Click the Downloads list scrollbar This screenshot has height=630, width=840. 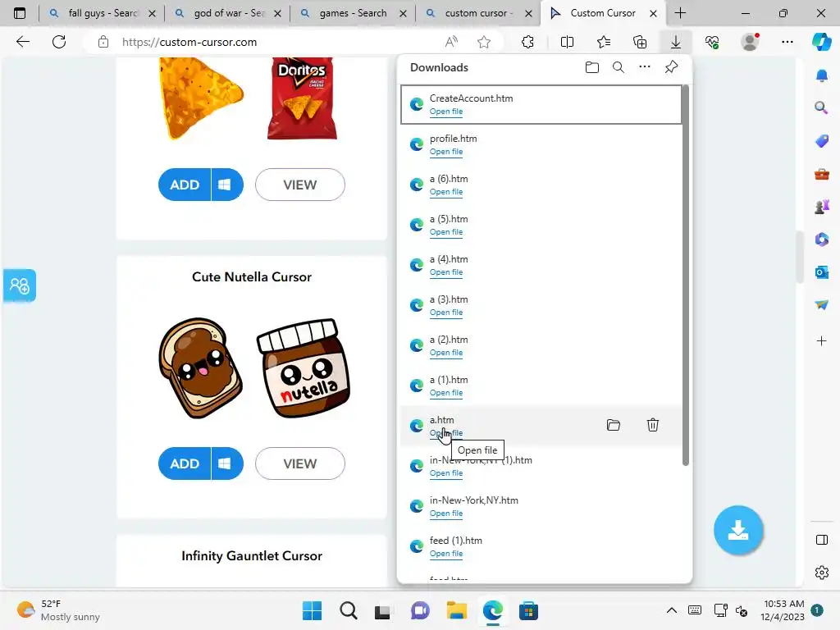tap(685, 276)
